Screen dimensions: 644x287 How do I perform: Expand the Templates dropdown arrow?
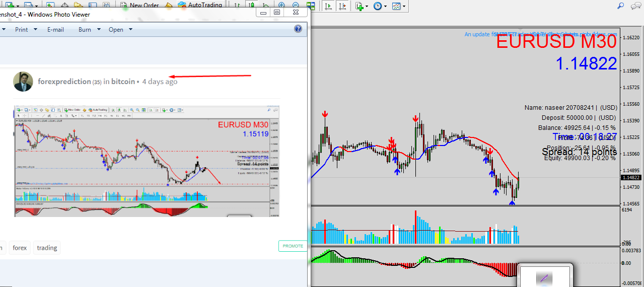tap(404, 6)
